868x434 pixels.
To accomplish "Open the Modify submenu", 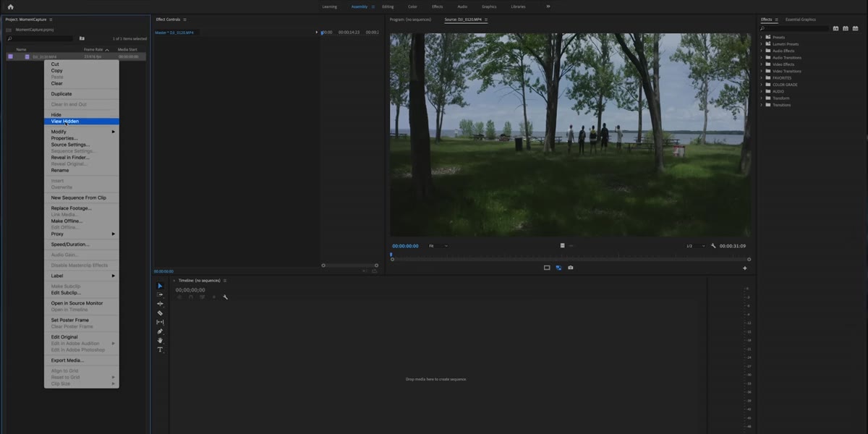I will click(x=82, y=132).
